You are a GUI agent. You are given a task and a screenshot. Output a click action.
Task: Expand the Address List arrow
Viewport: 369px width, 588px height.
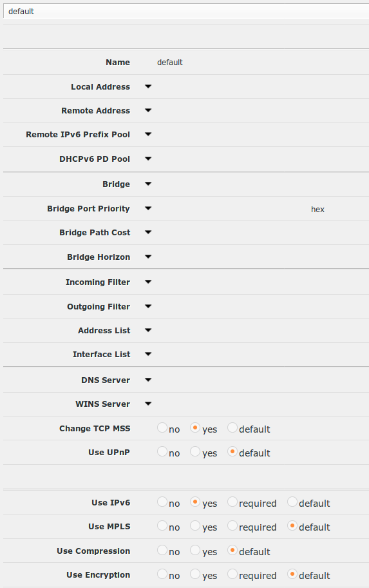(148, 330)
